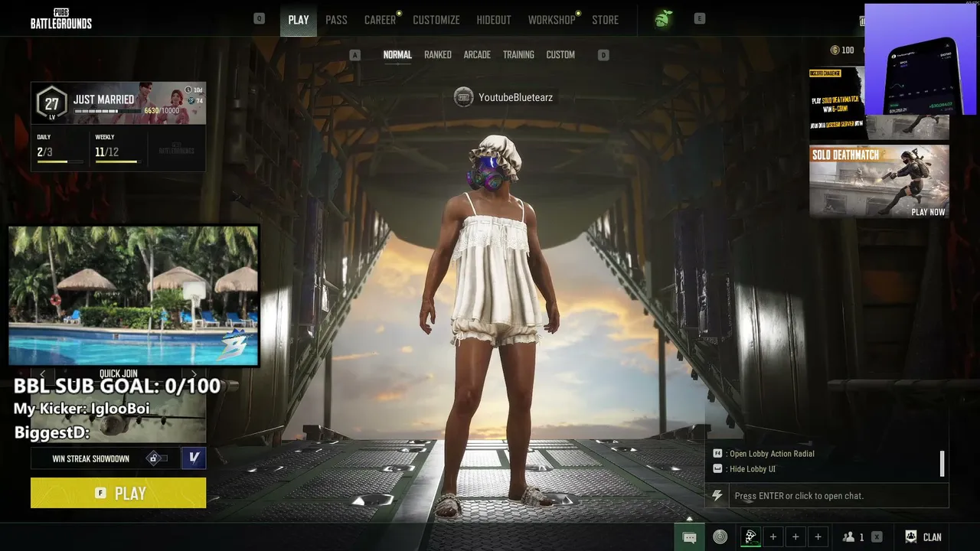Open the radar icon in bottom bar
Viewport: 980px width, 551px height.
pos(720,537)
